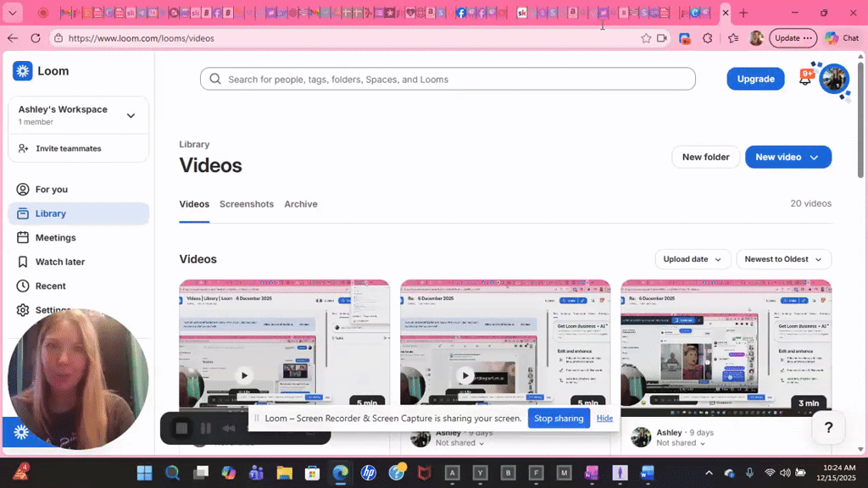Open Recent in sidebar
The height and width of the screenshot is (488, 868).
point(79,286)
